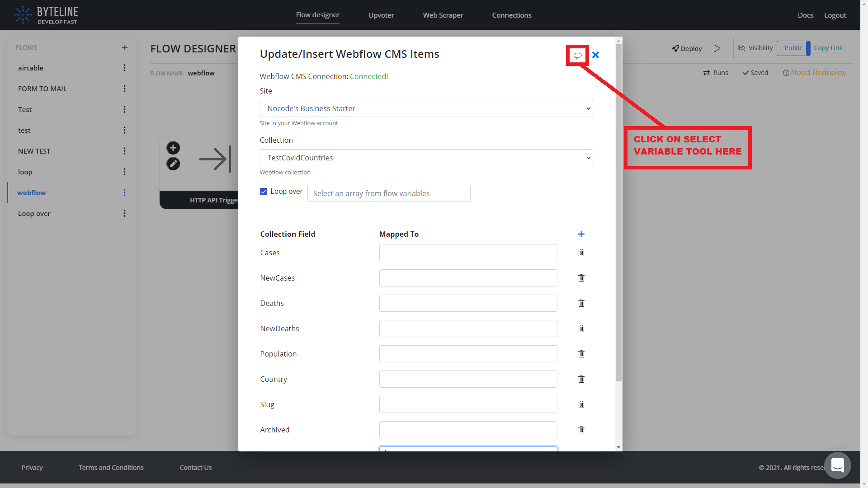Viewport: 868px width, 488px height.
Task: Click the edit pencil icon on HTTP API Trigger
Action: click(173, 164)
